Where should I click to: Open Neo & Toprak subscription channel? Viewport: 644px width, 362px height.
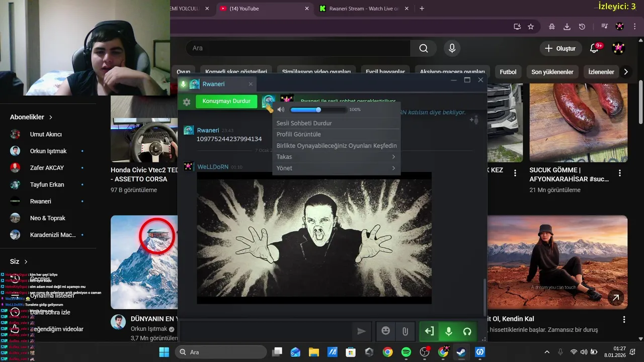[x=48, y=218]
